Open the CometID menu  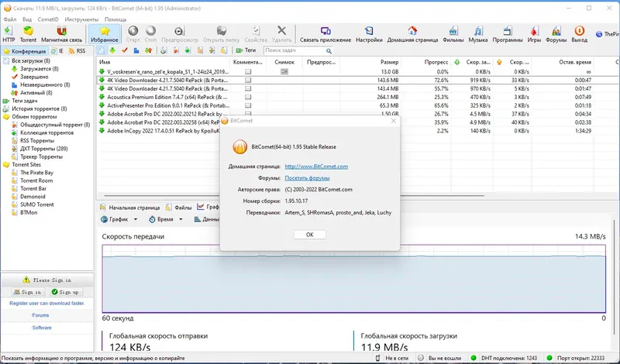click(48, 19)
